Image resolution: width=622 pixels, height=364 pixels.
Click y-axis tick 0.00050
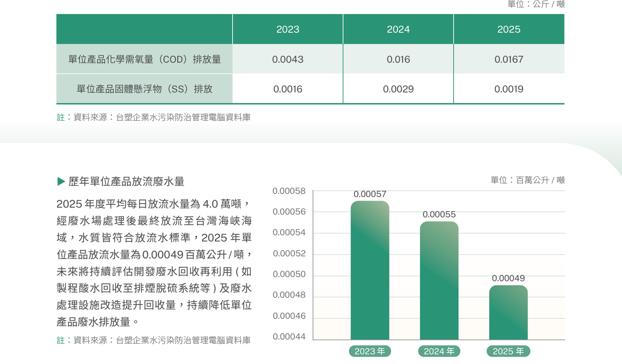[289, 274]
